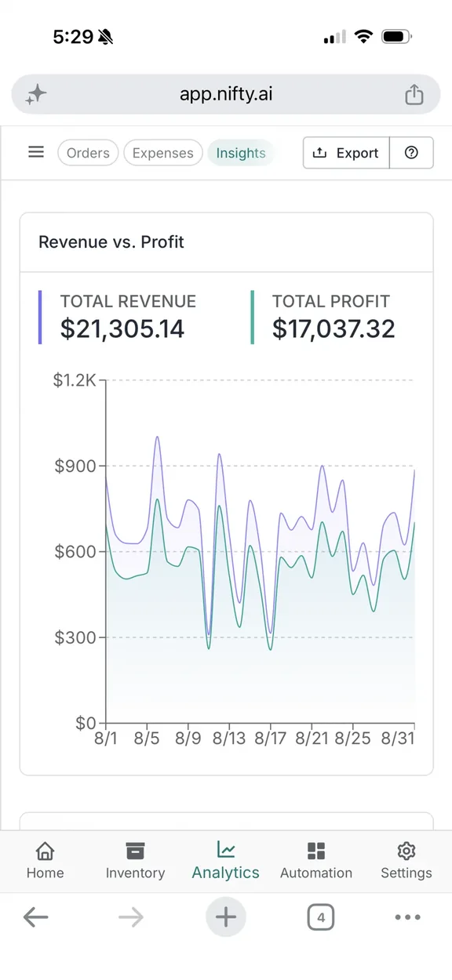The image size is (452, 980).
Task: Tap the share icon in address bar
Action: coord(414,94)
